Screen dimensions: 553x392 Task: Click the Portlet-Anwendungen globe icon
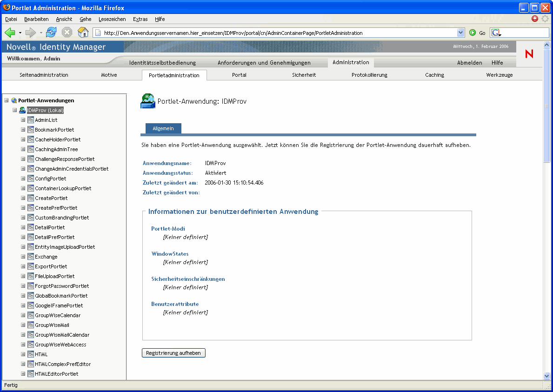(x=14, y=100)
